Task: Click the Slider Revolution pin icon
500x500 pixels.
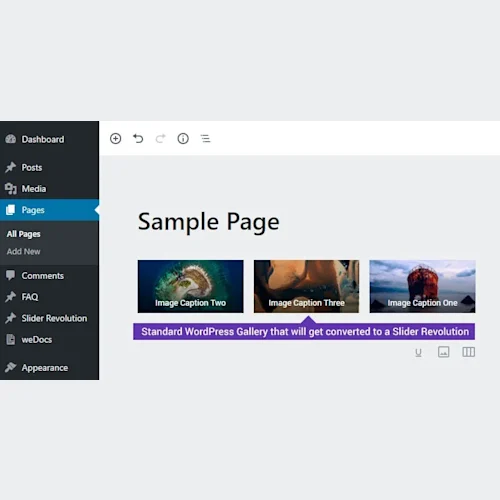Action: 11,318
